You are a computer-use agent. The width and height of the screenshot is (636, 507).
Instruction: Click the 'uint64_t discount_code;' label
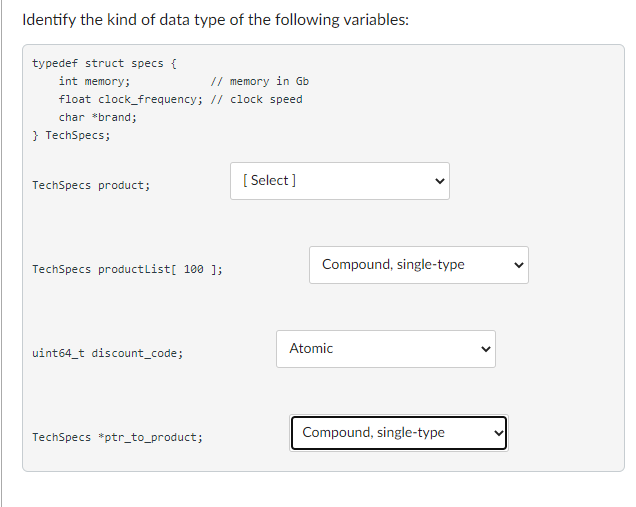click(107, 353)
